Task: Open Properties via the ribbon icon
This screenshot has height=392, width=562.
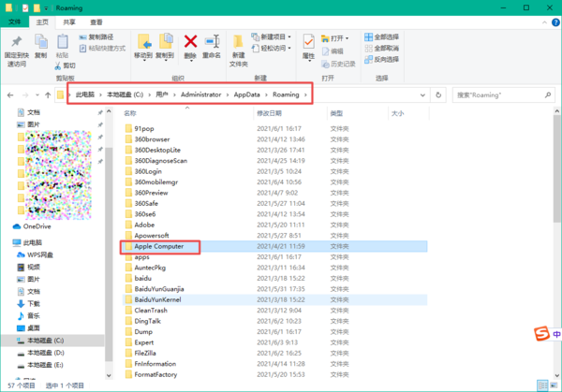Action: click(x=307, y=46)
